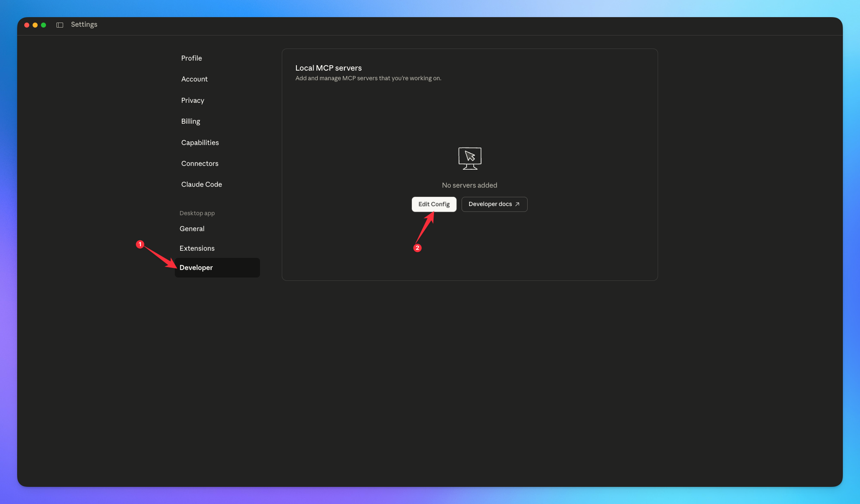Click the monitor illustration above No servers added
The height and width of the screenshot is (504, 860).
coord(470,158)
